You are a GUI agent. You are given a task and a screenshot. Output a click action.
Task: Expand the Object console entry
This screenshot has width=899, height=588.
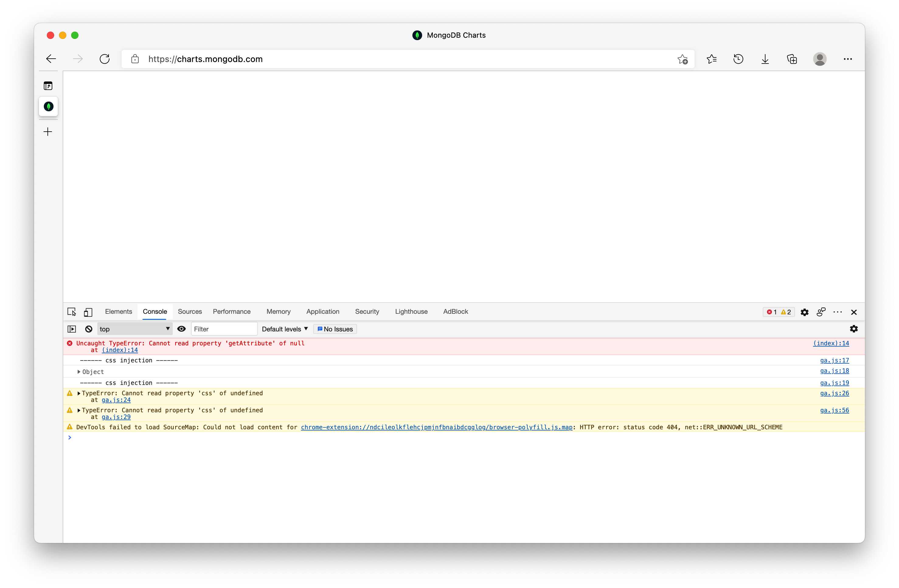[x=79, y=372]
